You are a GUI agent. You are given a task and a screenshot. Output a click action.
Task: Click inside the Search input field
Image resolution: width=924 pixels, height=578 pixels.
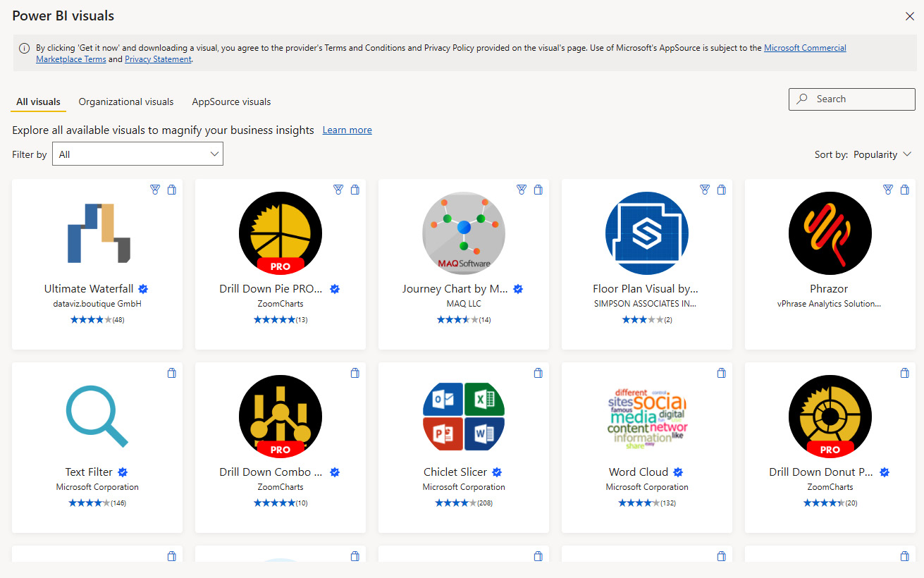pos(851,99)
